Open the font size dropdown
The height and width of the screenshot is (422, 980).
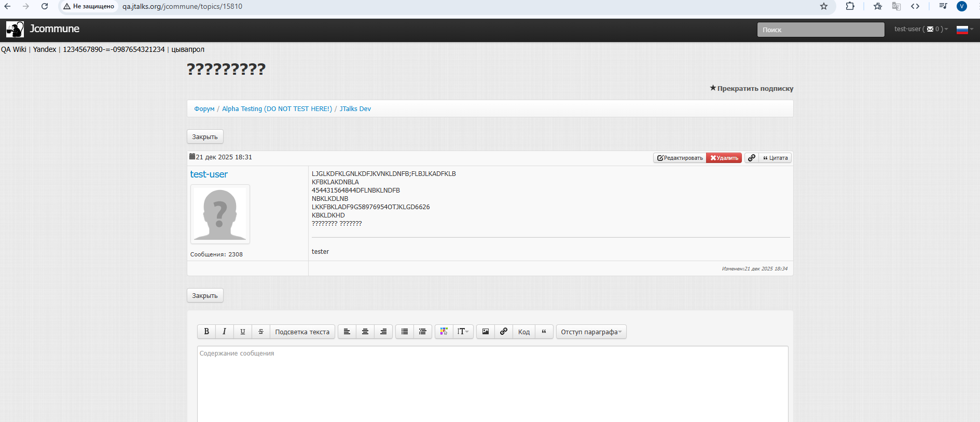tap(463, 332)
